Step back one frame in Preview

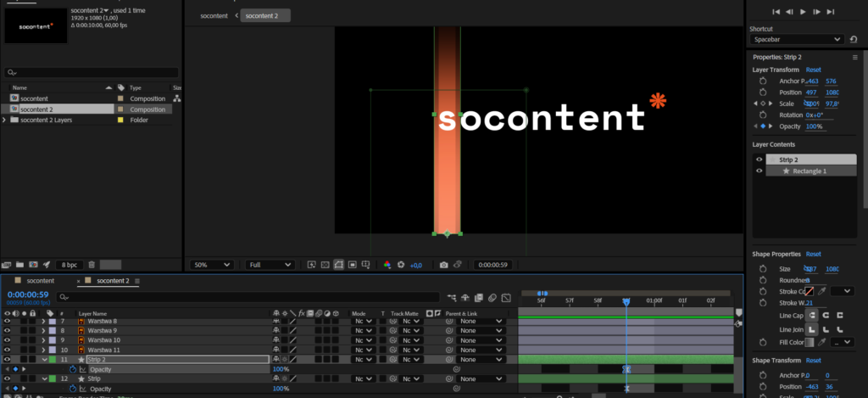[x=789, y=12]
